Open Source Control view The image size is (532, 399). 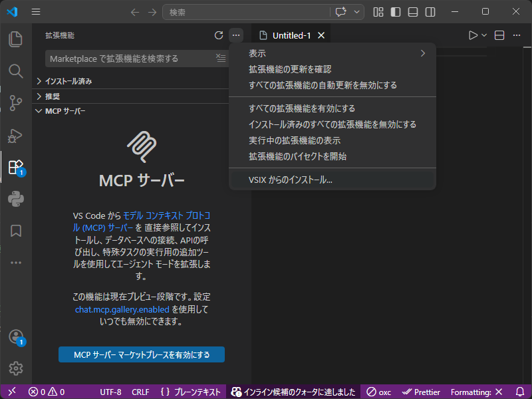[x=15, y=103]
